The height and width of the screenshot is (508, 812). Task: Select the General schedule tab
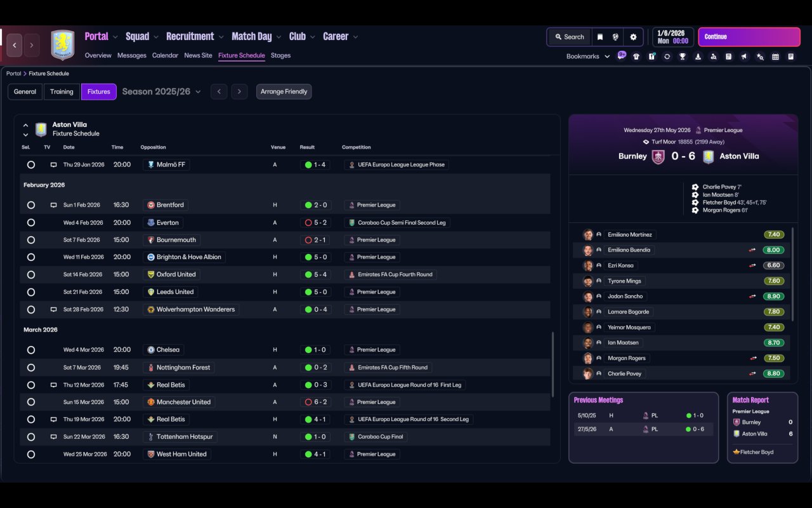(x=25, y=91)
